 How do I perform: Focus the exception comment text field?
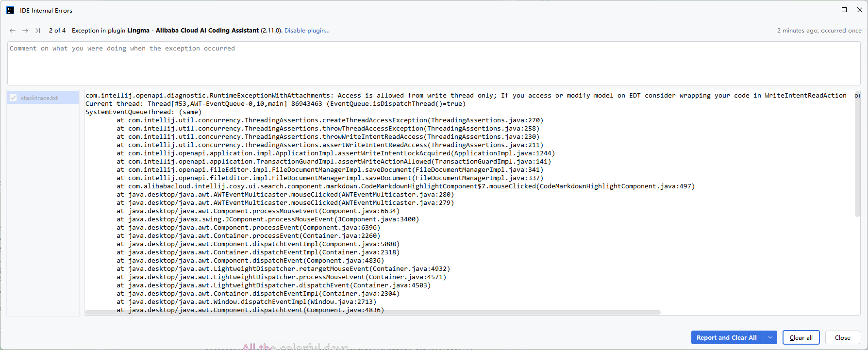(x=434, y=63)
